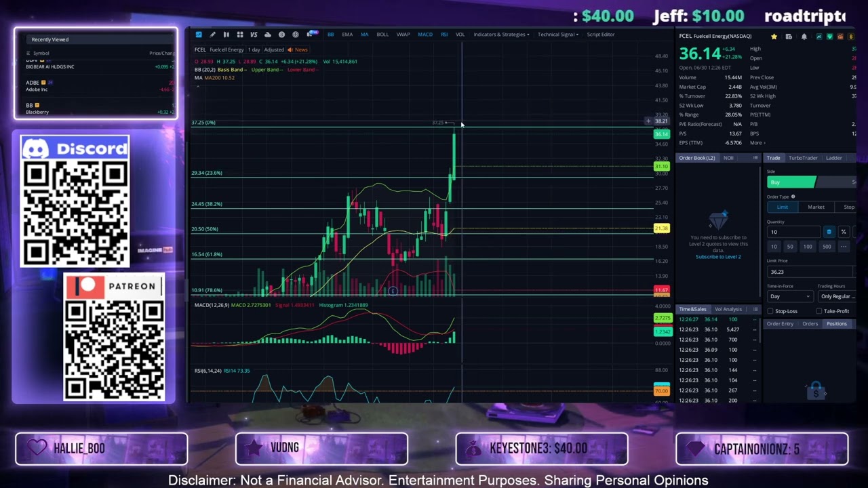Toggle the MACD indicator

point(425,35)
